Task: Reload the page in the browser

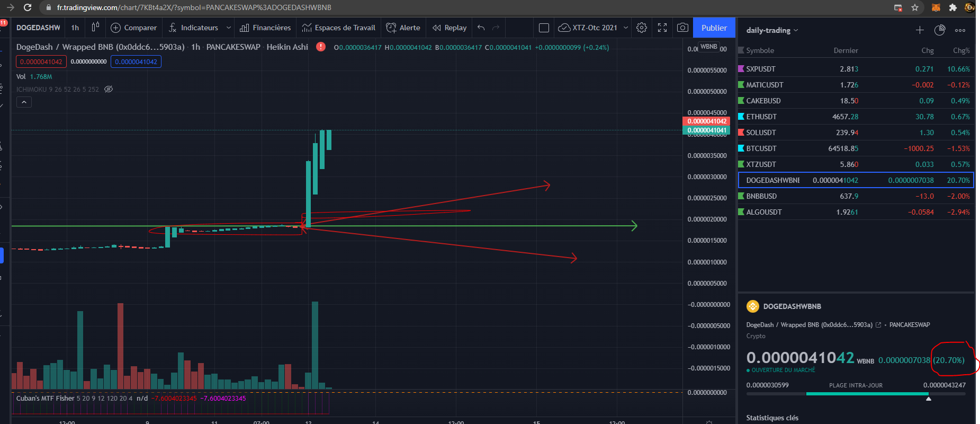Action: (28, 7)
